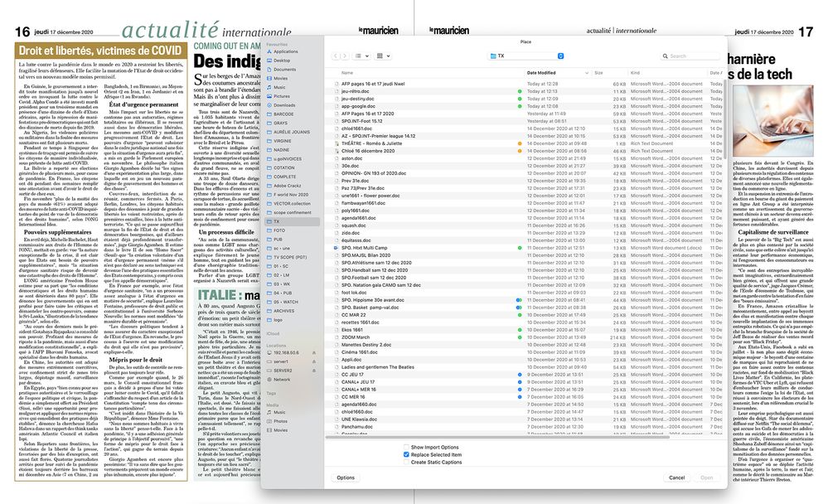
Task: Open TV SCOPE (PGT) folder in sidebar
Action: pyautogui.click(x=290, y=258)
